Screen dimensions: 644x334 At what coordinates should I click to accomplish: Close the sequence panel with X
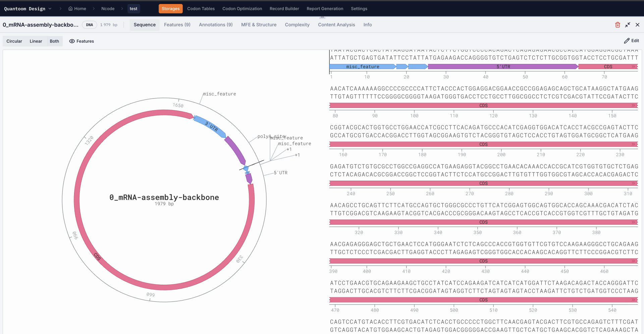pyautogui.click(x=638, y=25)
